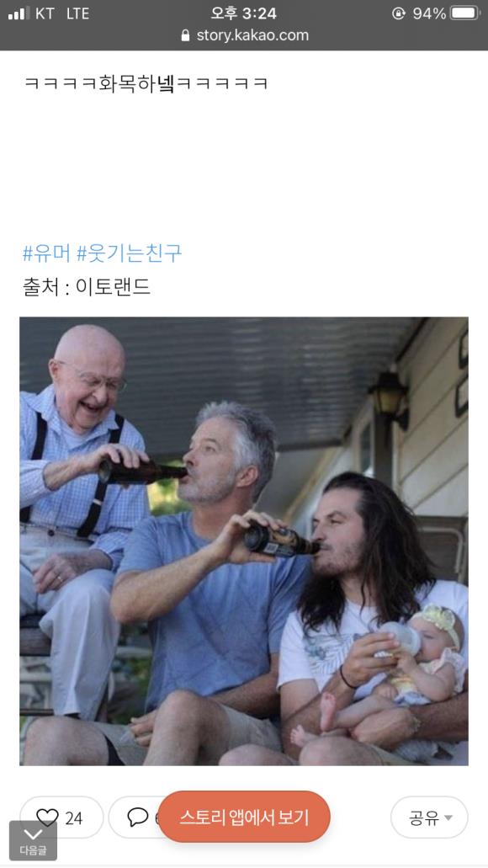Expand the 공유 share dropdown
488x868 pixels.
(429, 817)
